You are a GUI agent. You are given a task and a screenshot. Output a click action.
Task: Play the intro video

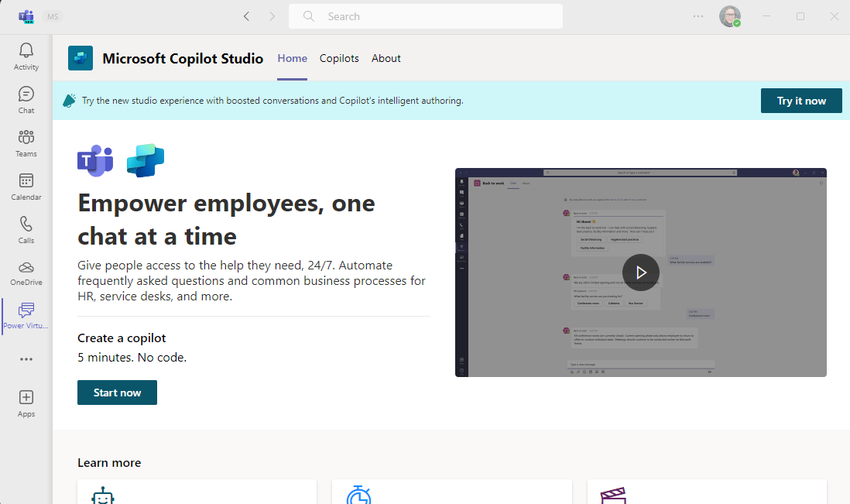click(641, 273)
